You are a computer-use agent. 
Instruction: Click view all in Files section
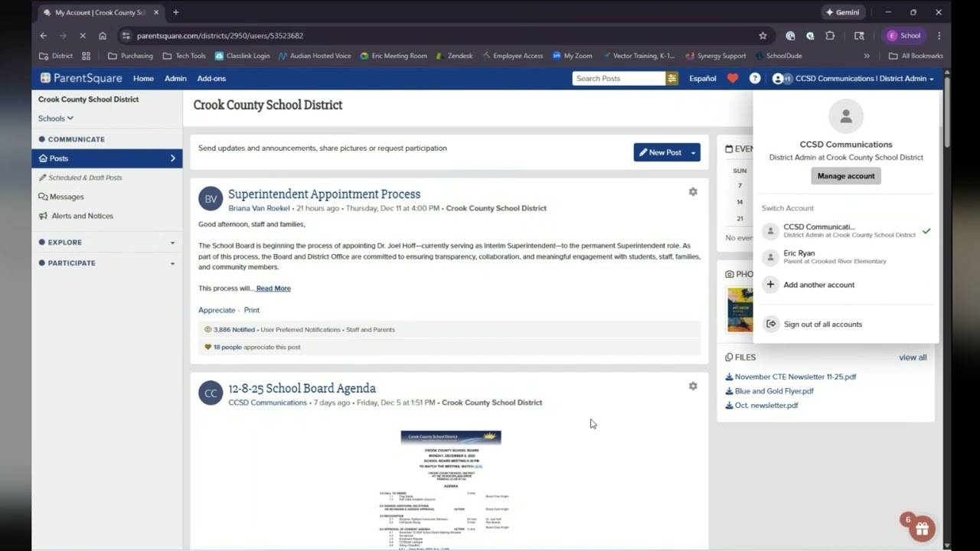(913, 357)
